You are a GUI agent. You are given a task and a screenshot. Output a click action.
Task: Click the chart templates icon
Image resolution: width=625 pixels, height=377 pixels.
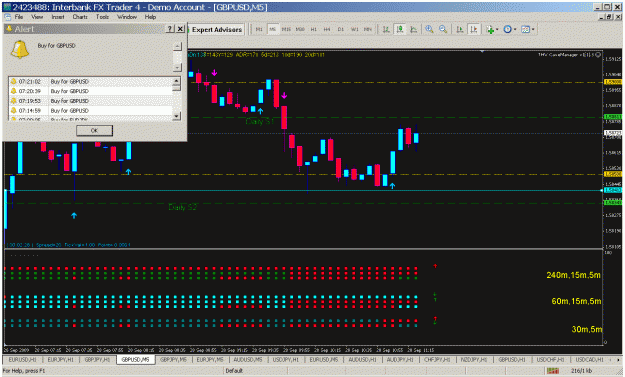tap(526, 29)
